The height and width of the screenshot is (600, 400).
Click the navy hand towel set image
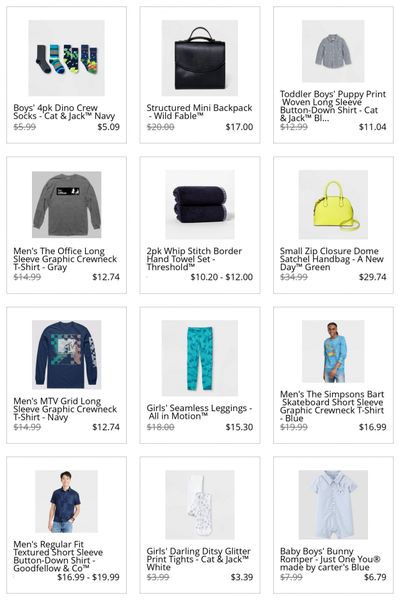[200, 205]
